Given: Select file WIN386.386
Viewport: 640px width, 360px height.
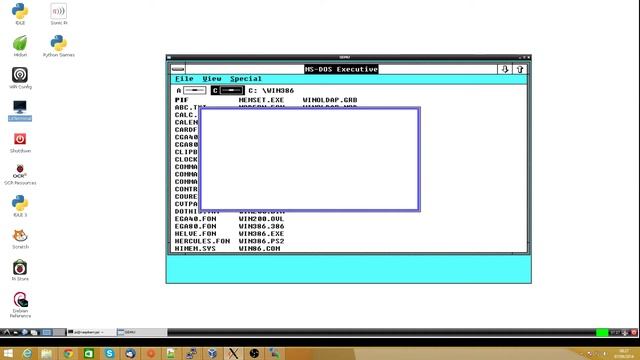Looking at the screenshot, I should point(261,226).
